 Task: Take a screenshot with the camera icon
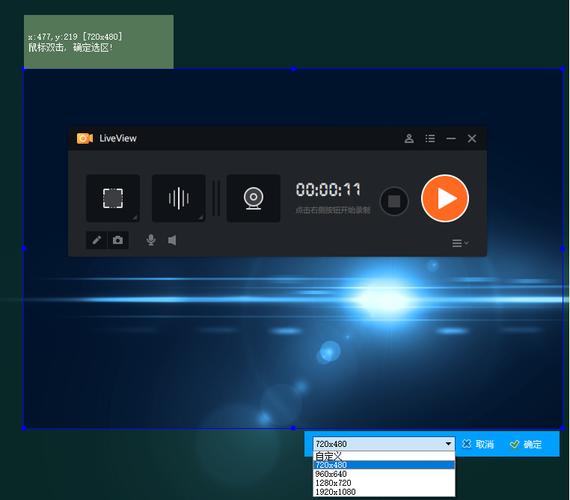point(118,240)
